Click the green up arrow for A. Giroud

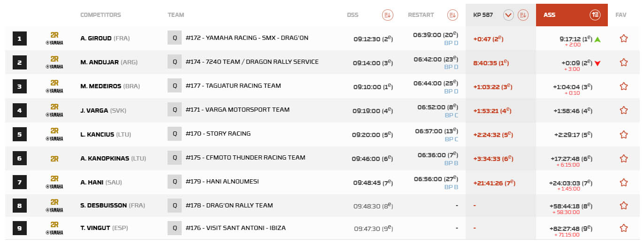pyautogui.click(x=598, y=39)
